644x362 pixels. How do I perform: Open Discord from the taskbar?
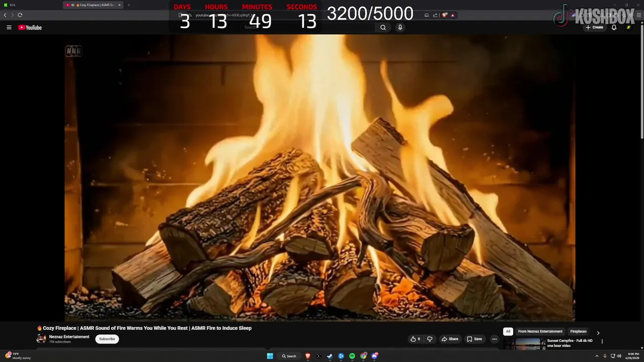click(x=374, y=356)
